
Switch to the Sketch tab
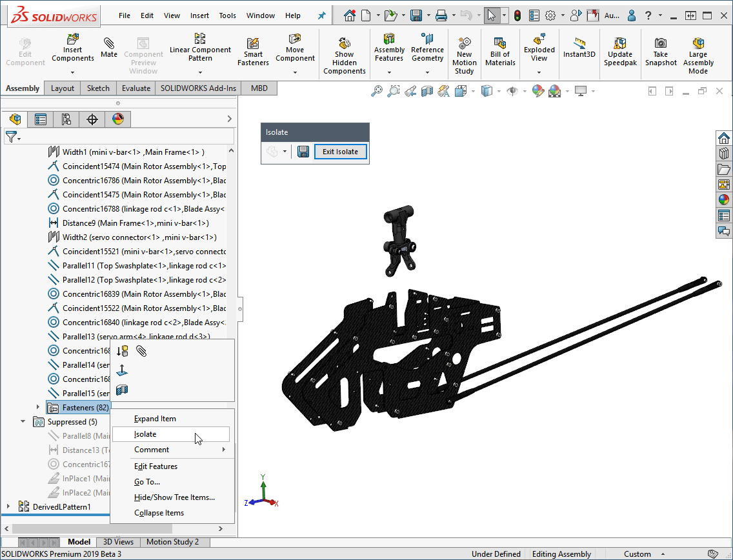tap(98, 88)
